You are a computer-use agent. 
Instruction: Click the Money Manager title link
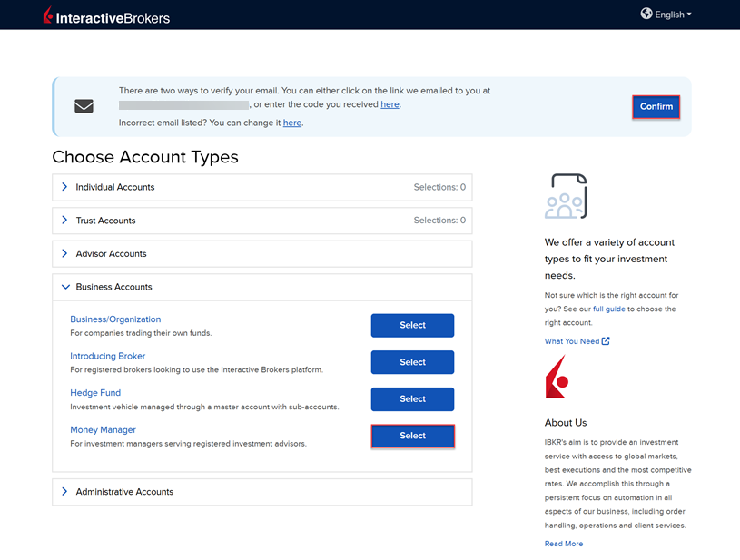pyautogui.click(x=103, y=430)
